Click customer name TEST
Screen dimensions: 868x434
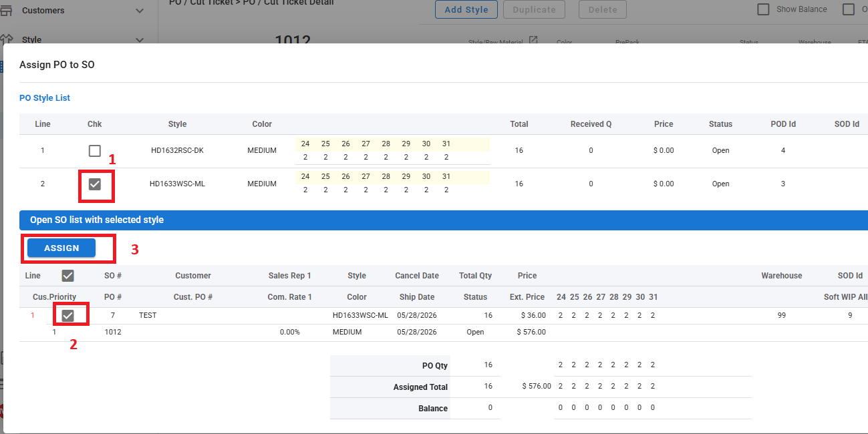tap(148, 315)
